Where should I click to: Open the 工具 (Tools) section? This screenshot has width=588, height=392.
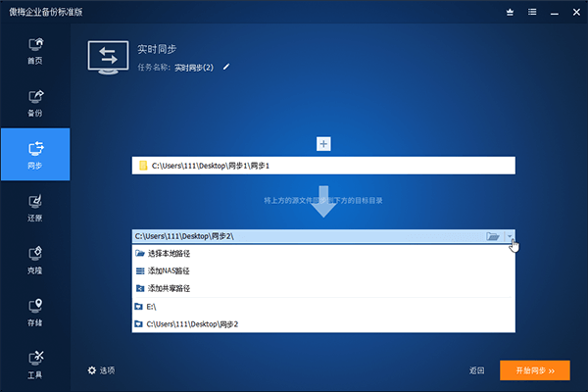[x=34, y=363]
